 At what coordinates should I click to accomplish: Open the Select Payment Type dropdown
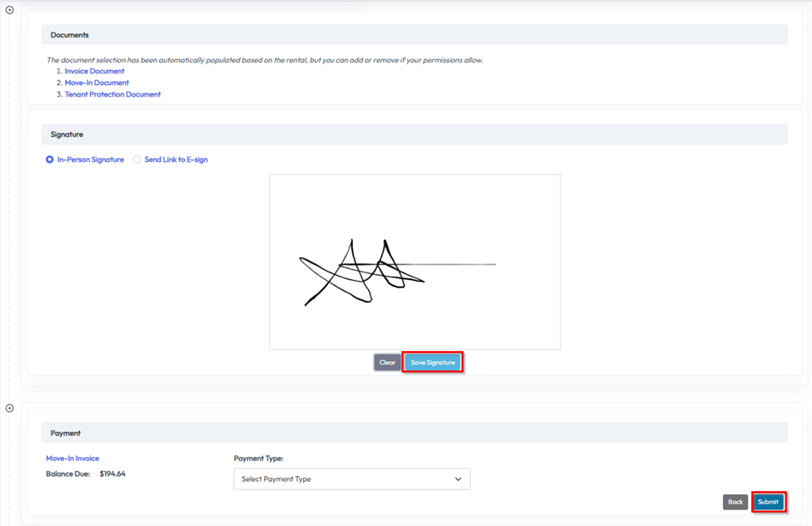click(x=351, y=479)
